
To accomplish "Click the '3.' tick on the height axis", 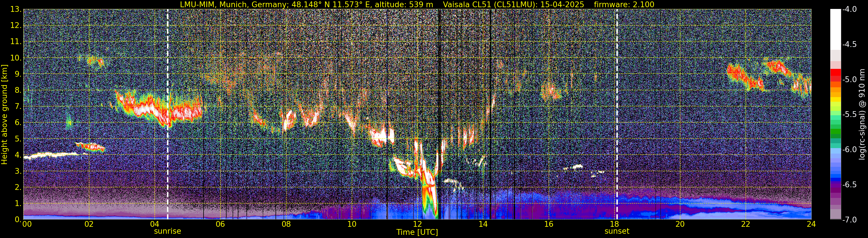I will tap(18, 171).
